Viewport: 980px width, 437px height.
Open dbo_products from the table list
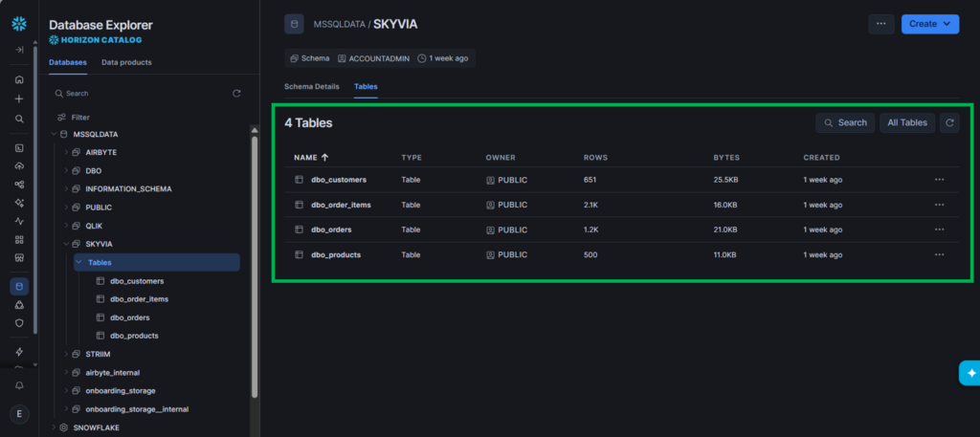pyautogui.click(x=336, y=254)
